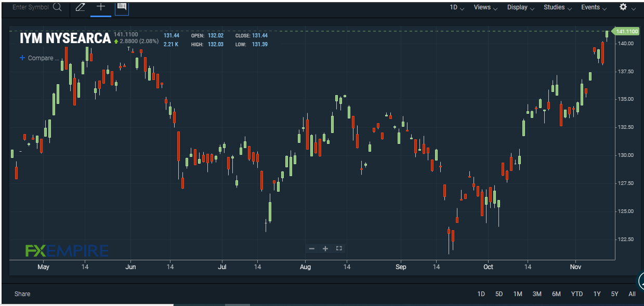Select the drawing pencil tool
Viewport: 644px width, 306px height.
pos(80,7)
